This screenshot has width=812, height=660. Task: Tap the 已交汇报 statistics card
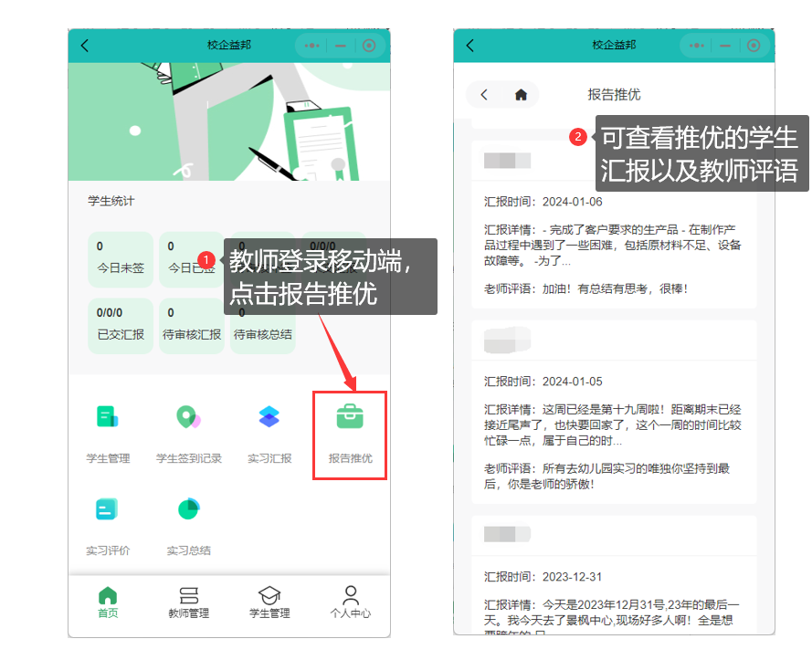121,326
